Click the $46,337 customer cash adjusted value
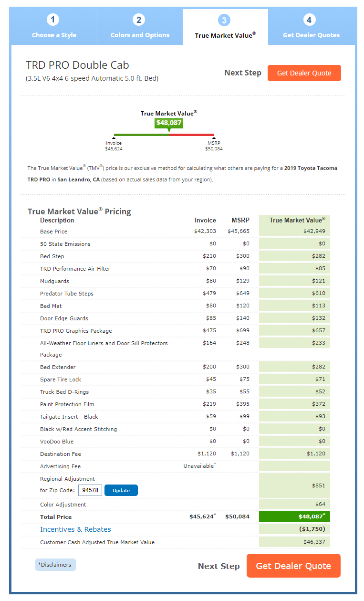The image size is (364, 601). tap(314, 542)
